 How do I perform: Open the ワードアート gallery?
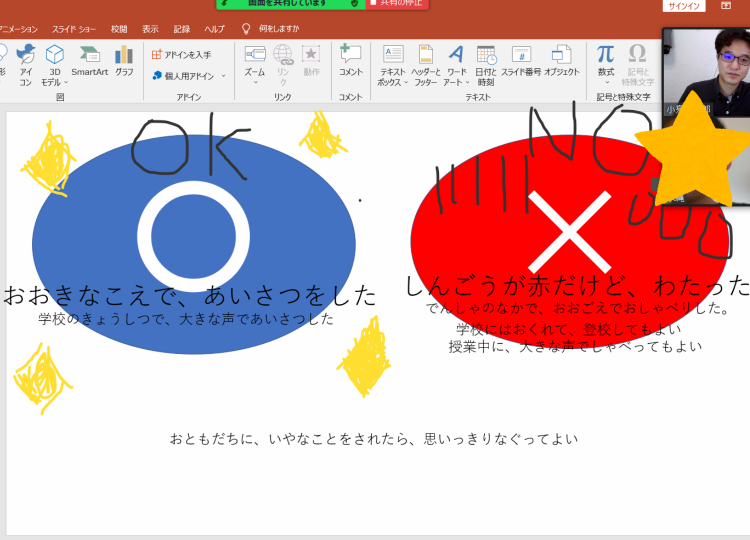455,65
